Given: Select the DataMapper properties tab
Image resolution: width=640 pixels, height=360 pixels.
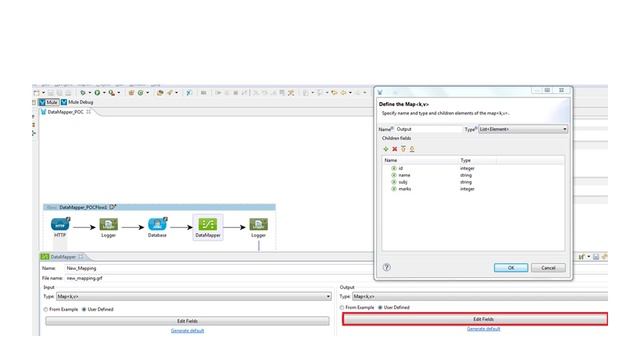Looking at the screenshot, I should point(63,257).
